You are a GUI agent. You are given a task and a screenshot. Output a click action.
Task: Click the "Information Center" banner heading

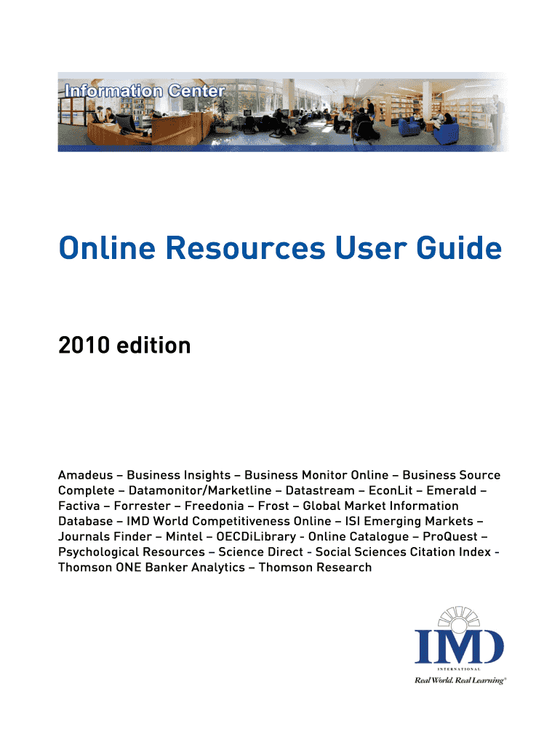pos(145,91)
